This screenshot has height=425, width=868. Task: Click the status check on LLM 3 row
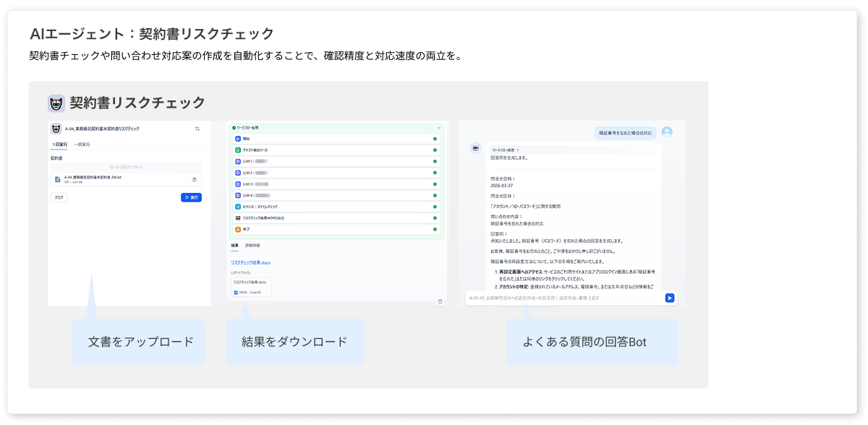pos(435,184)
